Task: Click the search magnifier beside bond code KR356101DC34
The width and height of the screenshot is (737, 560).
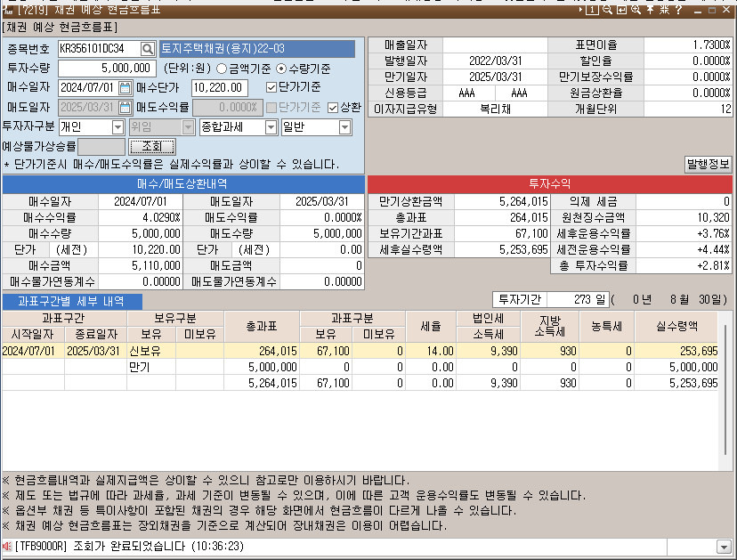Action: click(148, 49)
